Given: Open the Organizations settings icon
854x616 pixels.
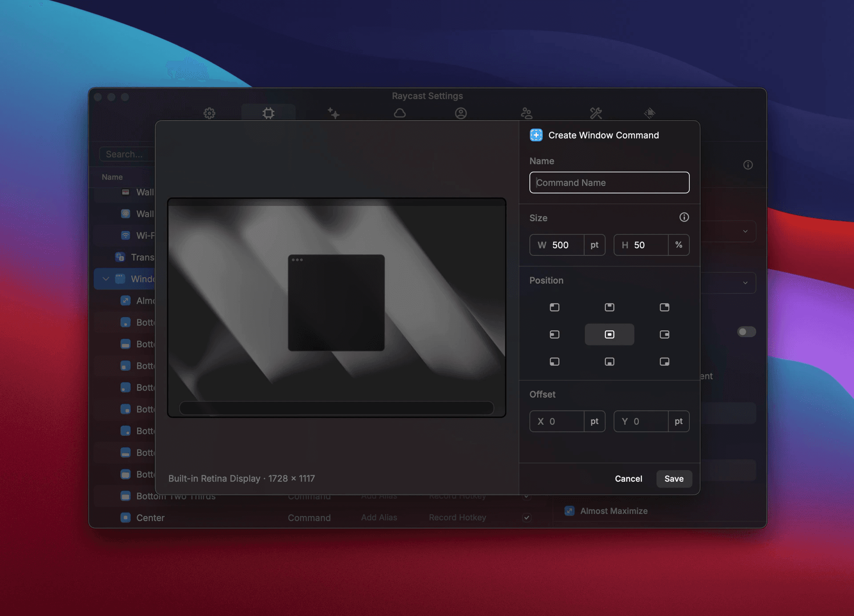Looking at the screenshot, I should 526,113.
